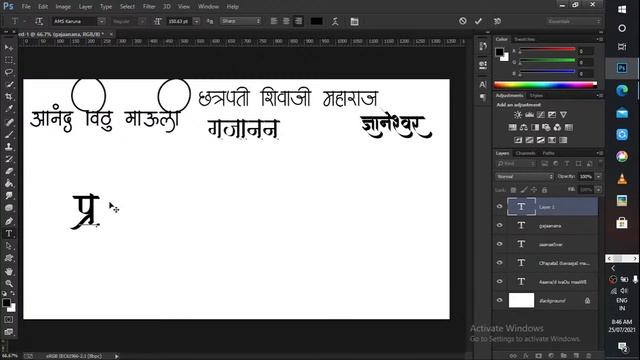This screenshot has height=360, width=640.
Task: Add a Curves adjustment
Action: coord(540,115)
